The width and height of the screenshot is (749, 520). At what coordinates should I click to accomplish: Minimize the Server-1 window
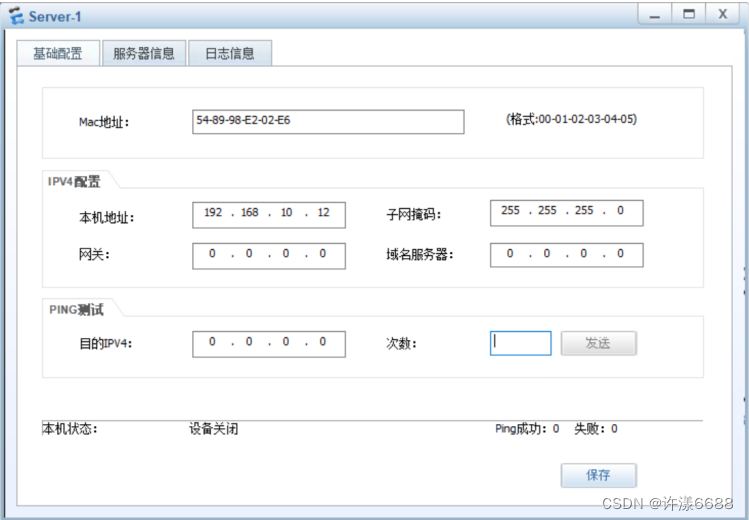[654, 14]
